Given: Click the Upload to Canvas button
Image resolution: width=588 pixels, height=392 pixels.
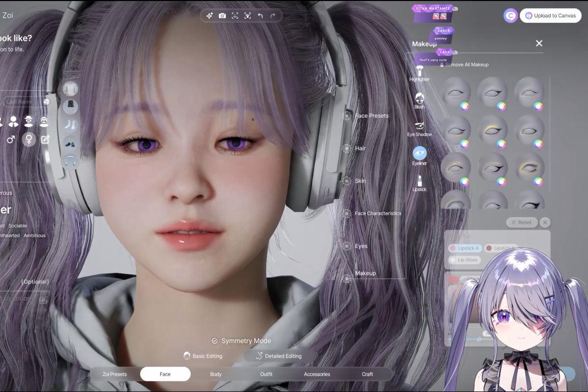Looking at the screenshot, I should tap(550, 16).
